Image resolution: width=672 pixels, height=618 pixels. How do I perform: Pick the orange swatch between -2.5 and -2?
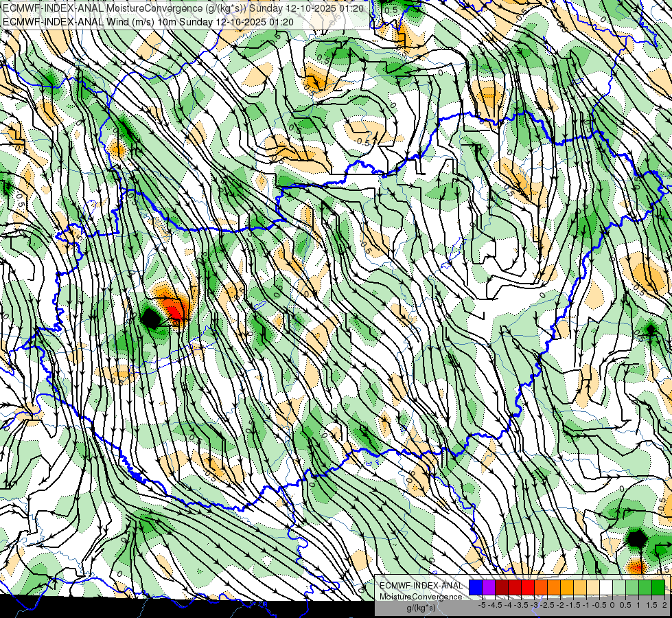pyautogui.click(x=554, y=588)
